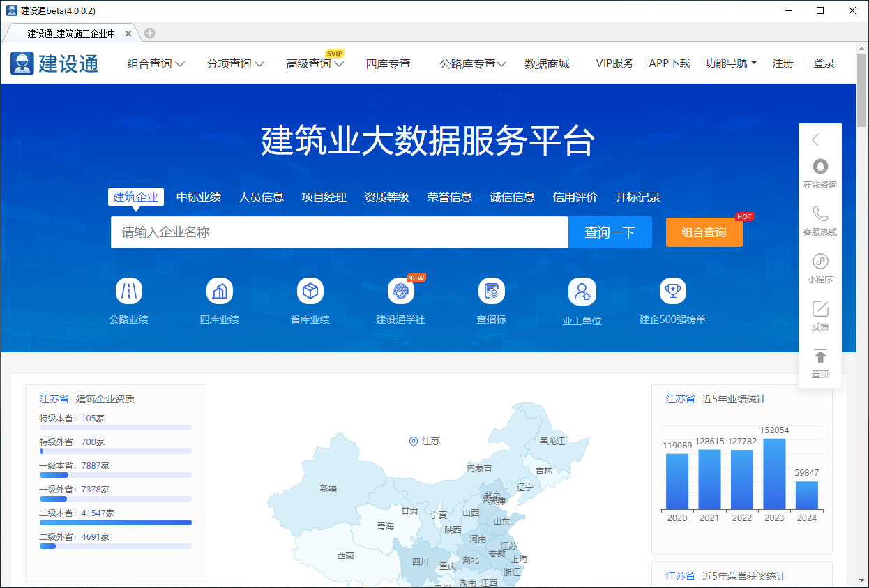Click 江苏省 in the 近5年荣誉获奖统计 panel
This screenshot has height=588, width=869.
pyautogui.click(x=681, y=576)
